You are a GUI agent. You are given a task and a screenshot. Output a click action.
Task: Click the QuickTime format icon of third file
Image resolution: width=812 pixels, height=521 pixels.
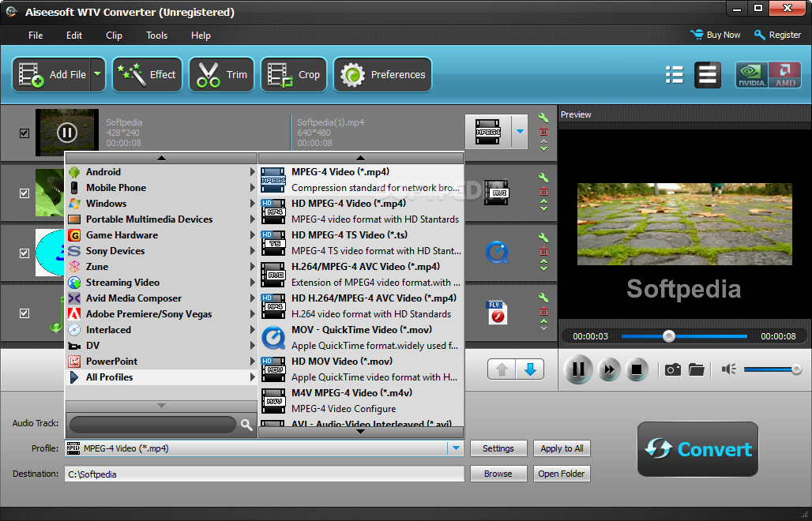pos(497,252)
